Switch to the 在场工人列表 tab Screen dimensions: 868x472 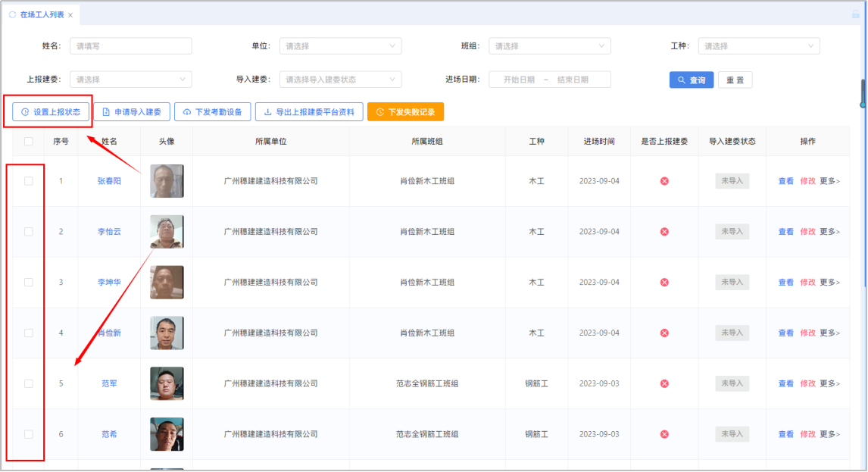pos(42,14)
